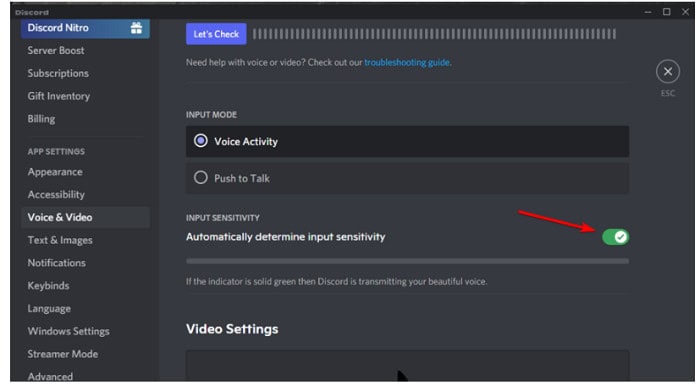Click the Nitro gift icon

pos(136,28)
